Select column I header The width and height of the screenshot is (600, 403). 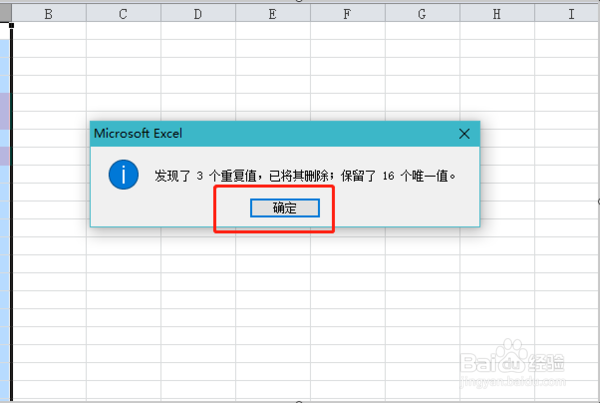pyautogui.click(x=567, y=14)
